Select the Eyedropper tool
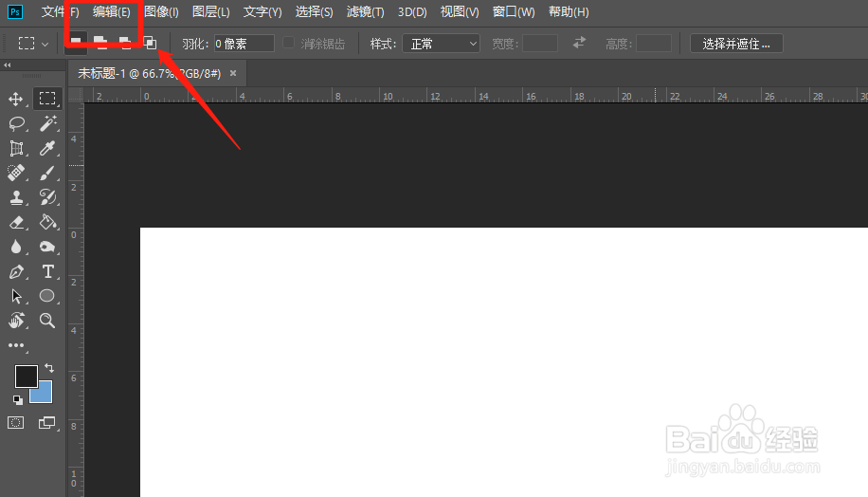Image resolution: width=868 pixels, height=497 pixels. (47, 148)
